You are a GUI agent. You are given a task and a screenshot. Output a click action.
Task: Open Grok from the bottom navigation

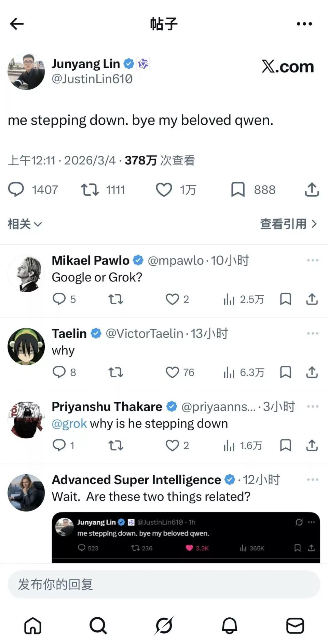[x=164, y=626]
